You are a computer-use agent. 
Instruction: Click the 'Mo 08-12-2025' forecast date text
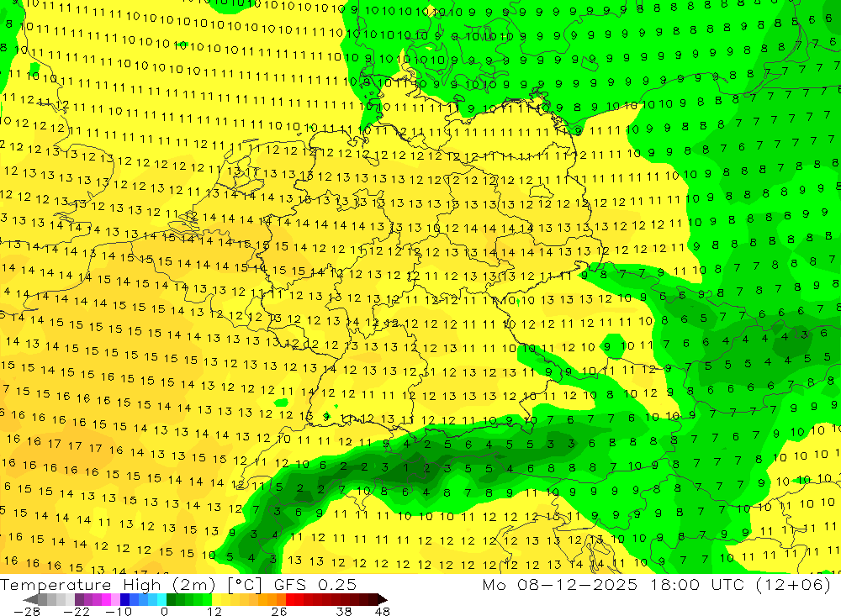point(559,584)
